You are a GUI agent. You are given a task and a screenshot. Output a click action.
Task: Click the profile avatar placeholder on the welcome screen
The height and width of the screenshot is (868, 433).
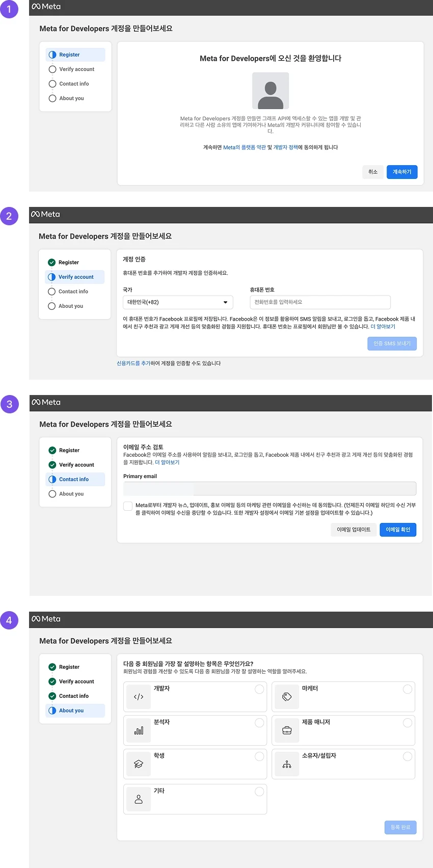[270, 91]
